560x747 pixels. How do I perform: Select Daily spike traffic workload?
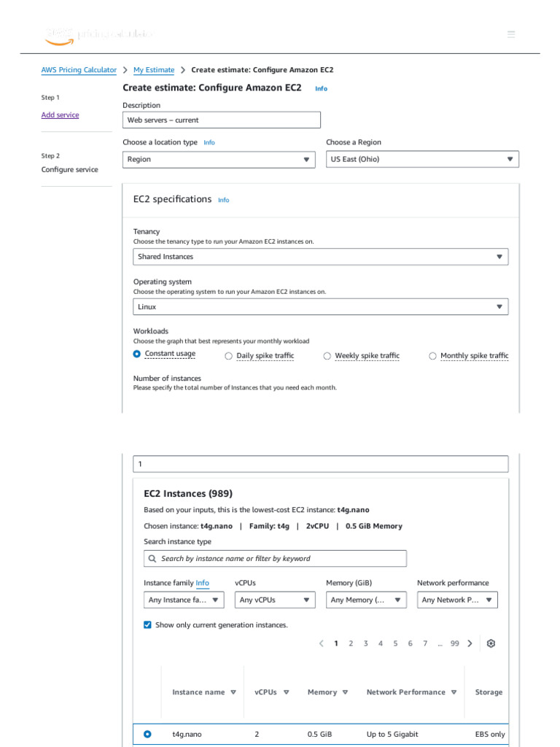point(228,356)
